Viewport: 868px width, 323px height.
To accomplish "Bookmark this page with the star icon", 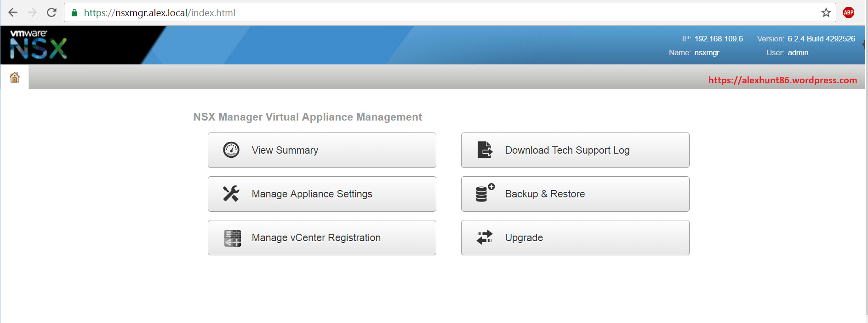I will click(x=826, y=12).
